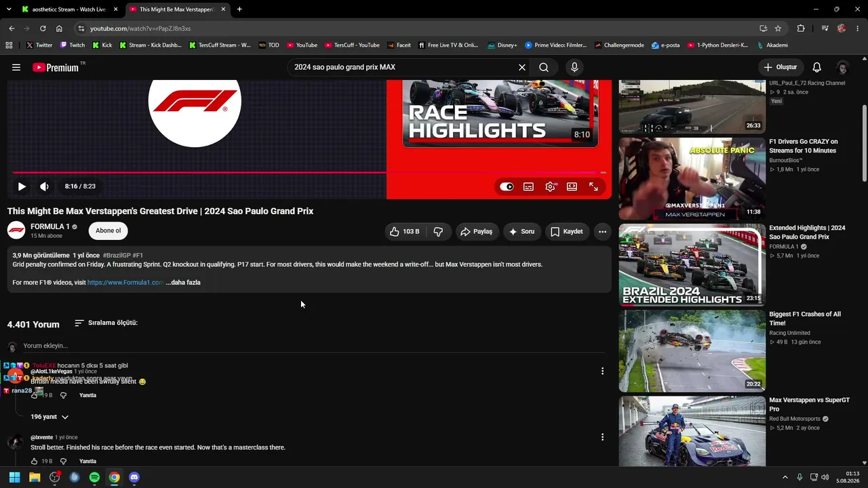Open the Twitch bookmark
Screen dimensions: 868x488
coord(73,45)
